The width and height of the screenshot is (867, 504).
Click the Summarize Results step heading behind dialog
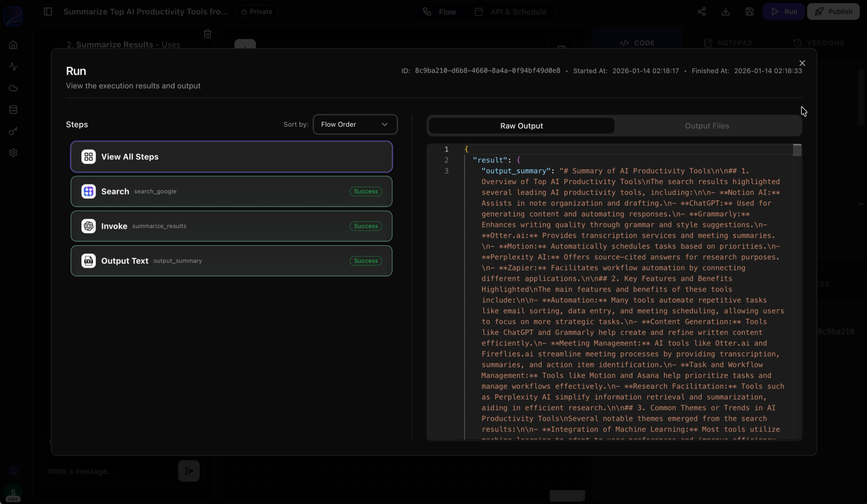115,45
